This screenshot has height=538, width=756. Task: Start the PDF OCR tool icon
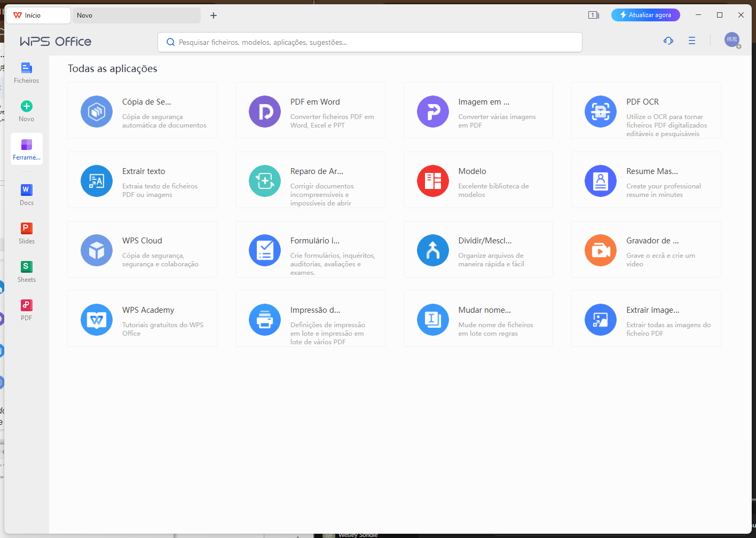[601, 112]
